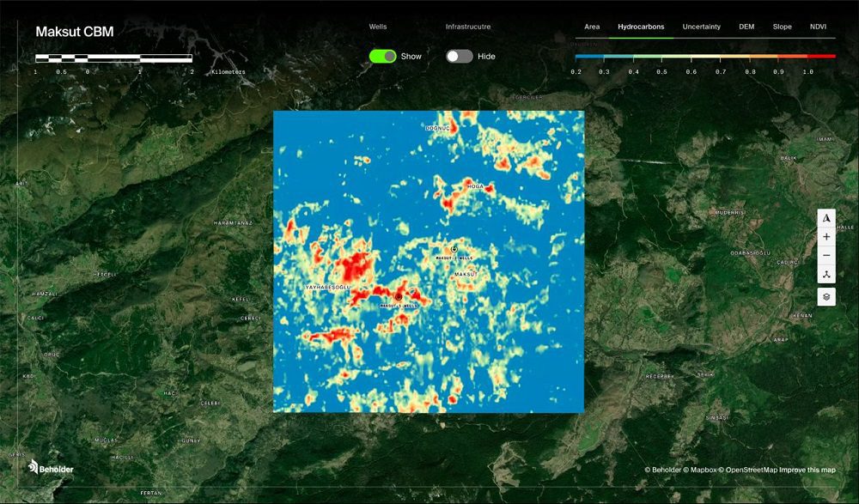This screenshot has height=504, width=859.
Task: Turn off the Wells Show toggle
Action: [x=382, y=56]
